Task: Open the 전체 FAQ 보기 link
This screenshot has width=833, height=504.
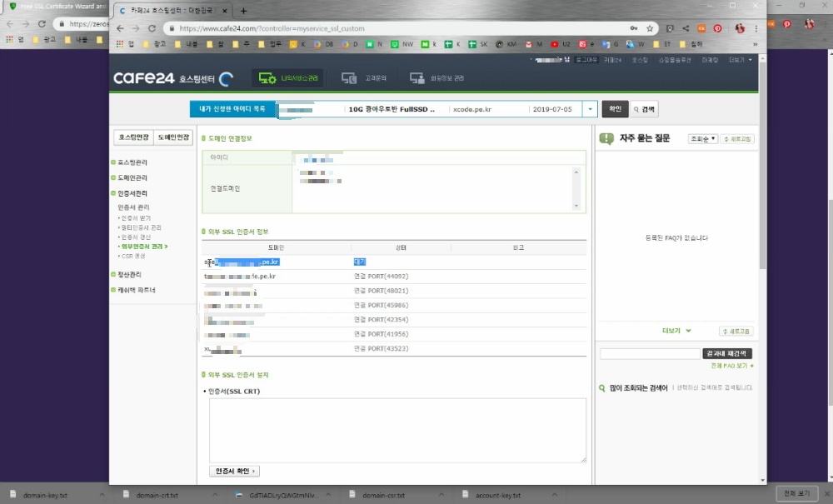Action: coord(731,366)
